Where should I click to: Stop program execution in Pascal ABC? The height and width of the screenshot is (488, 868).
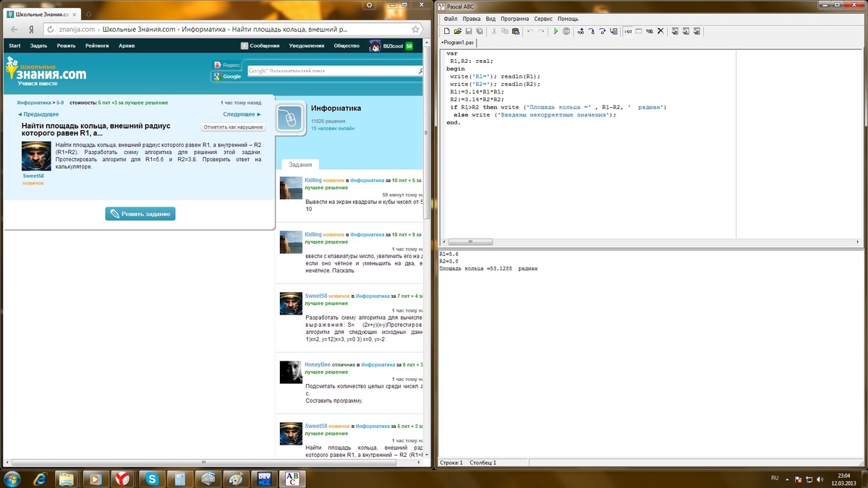566,31
